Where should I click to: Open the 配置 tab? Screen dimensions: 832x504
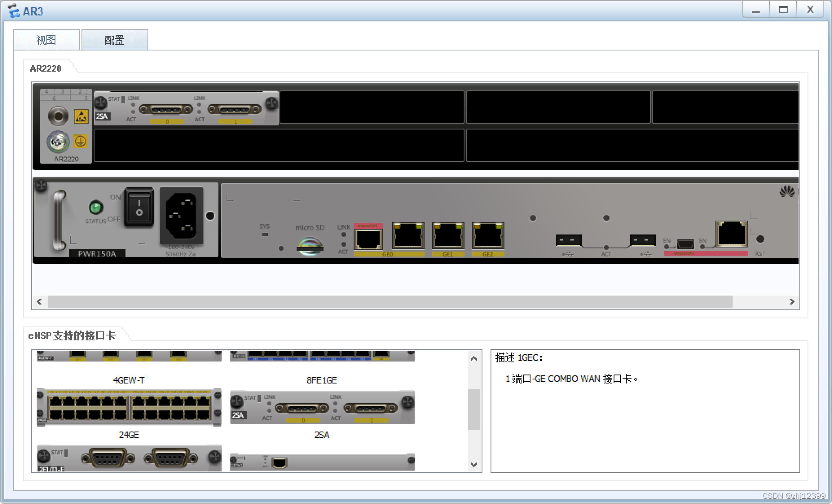pyautogui.click(x=114, y=40)
